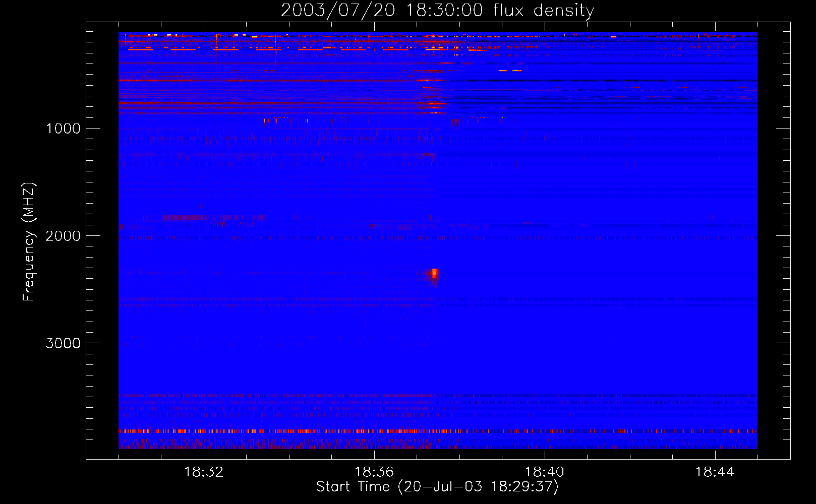Click the 18:44 time tick label

click(x=715, y=472)
